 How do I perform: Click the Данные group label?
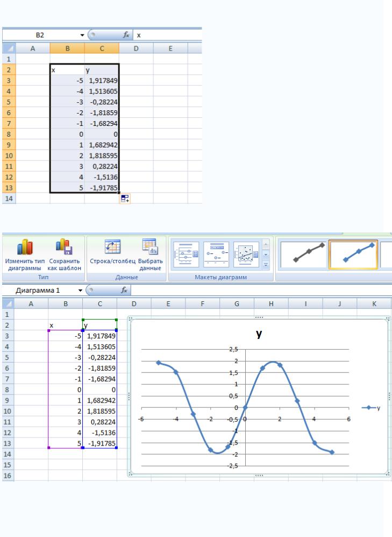(x=126, y=277)
